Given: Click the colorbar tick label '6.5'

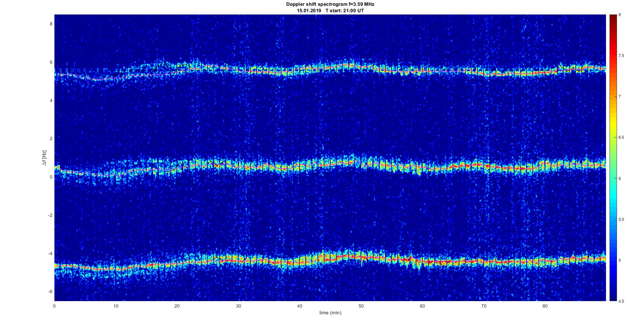Looking at the screenshot, I should 621,138.
